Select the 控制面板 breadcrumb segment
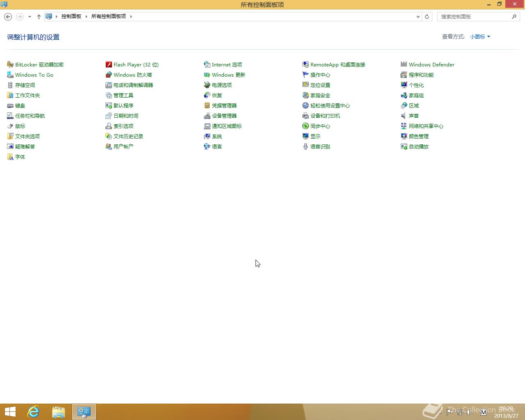Image resolution: width=525 pixels, height=420 pixels. (x=71, y=16)
